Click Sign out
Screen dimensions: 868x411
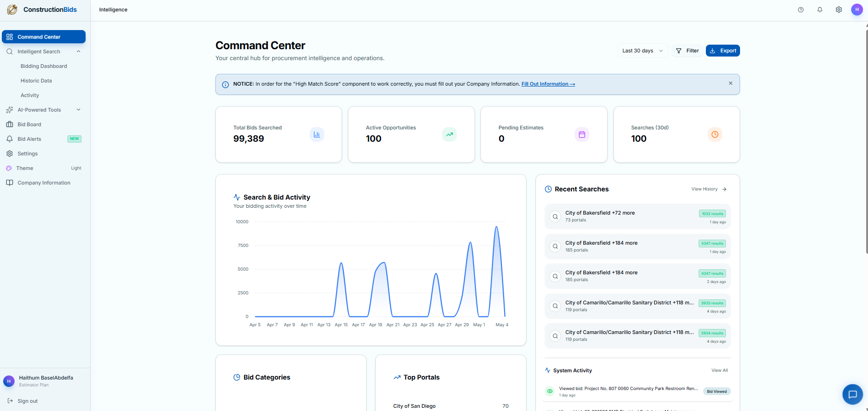27,401
